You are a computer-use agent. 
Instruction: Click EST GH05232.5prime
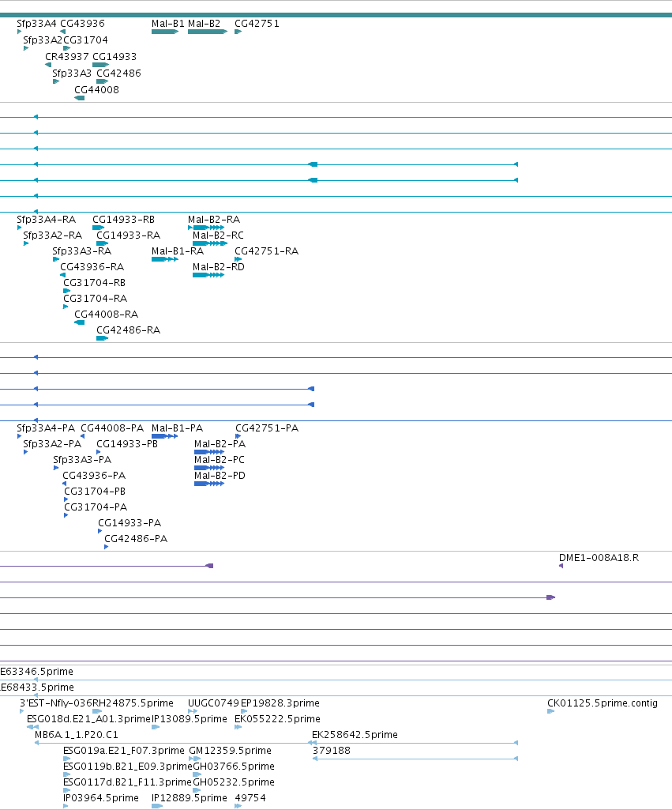(197, 790)
